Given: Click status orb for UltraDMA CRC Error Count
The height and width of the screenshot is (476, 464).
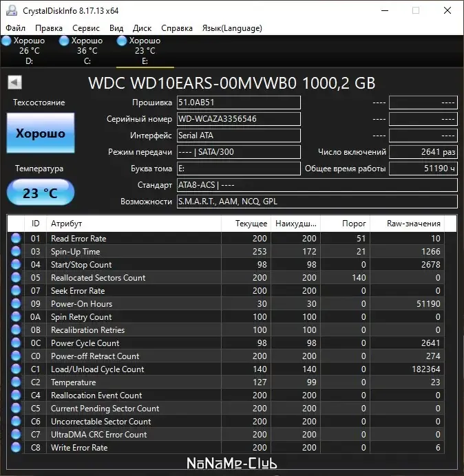Looking at the screenshot, I should (x=16, y=434).
